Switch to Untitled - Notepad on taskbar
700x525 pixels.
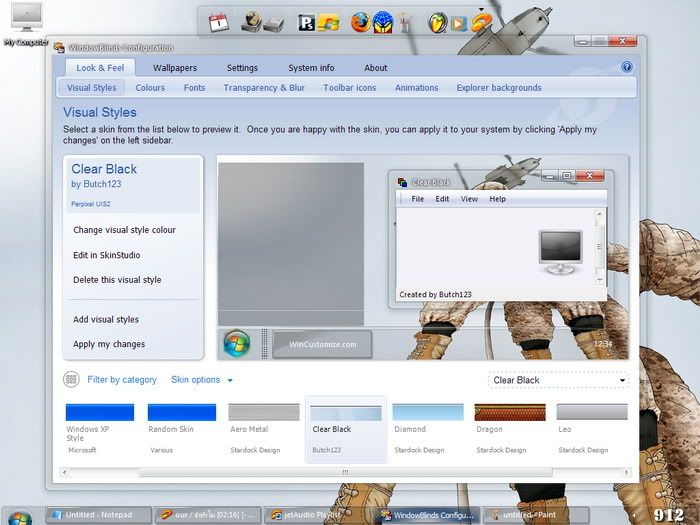point(98,515)
